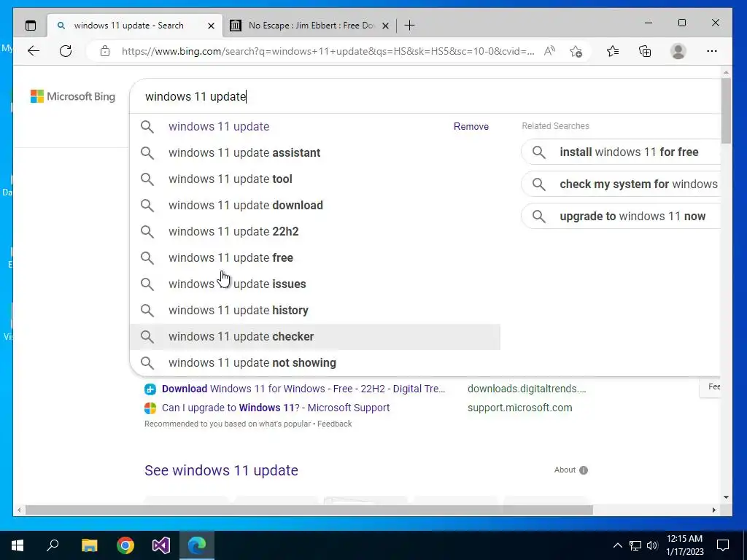Choose suggestion 'windows 11 update free'

(315, 257)
